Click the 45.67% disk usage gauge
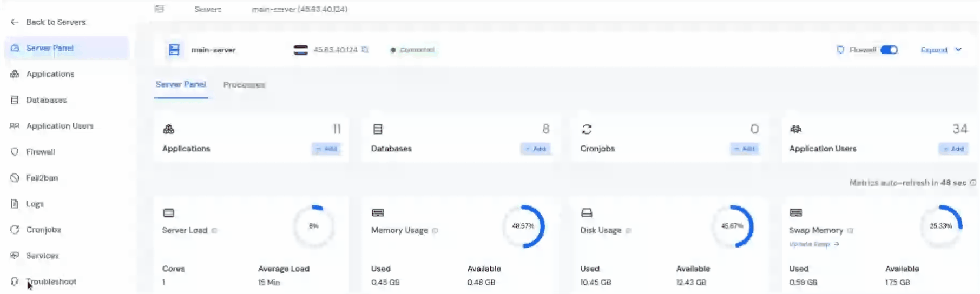980x294 pixels. point(732,226)
